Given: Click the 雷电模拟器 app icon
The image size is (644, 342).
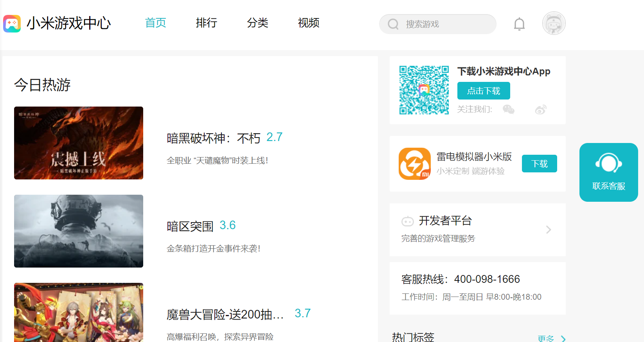Looking at the screenshot, I should 415,164.
